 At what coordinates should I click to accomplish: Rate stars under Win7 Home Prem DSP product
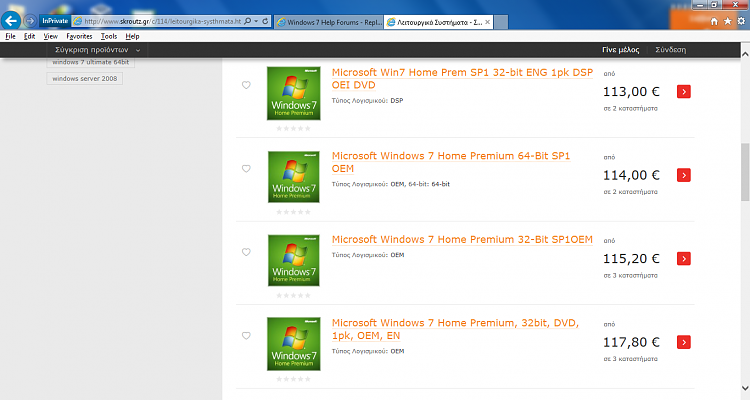click(x=293, y=128)
